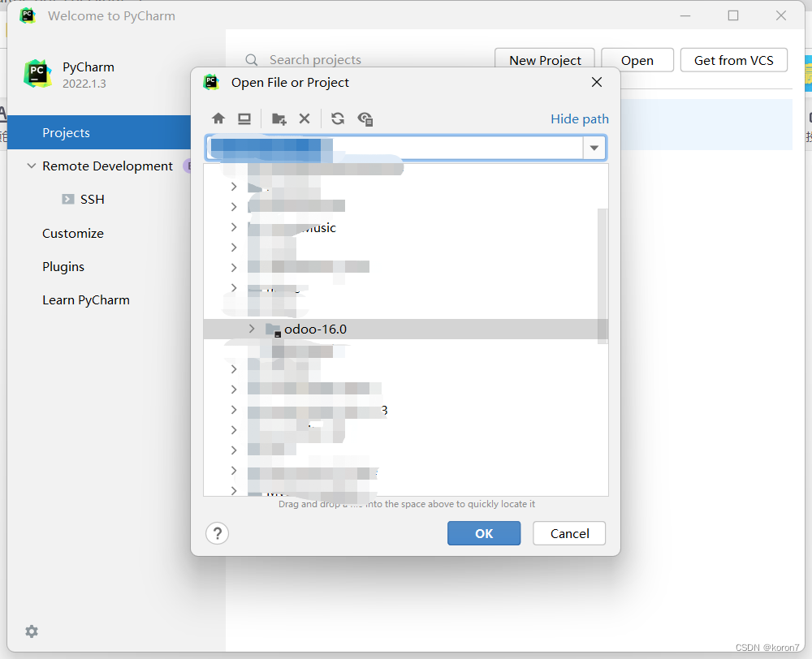Expand the Music folder chevron
The width and height of the screenshot is (812, 659).
click(x=233, y=227)
